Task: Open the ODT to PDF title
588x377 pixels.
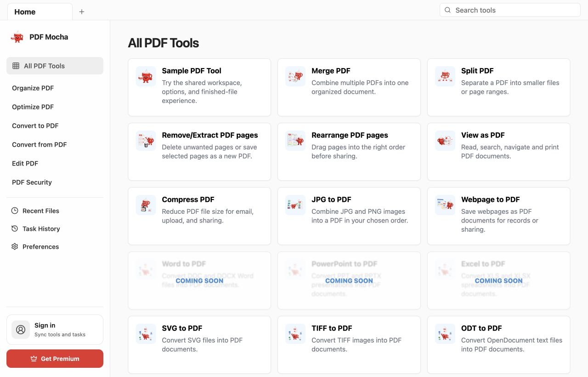Action: coord(481,328)
